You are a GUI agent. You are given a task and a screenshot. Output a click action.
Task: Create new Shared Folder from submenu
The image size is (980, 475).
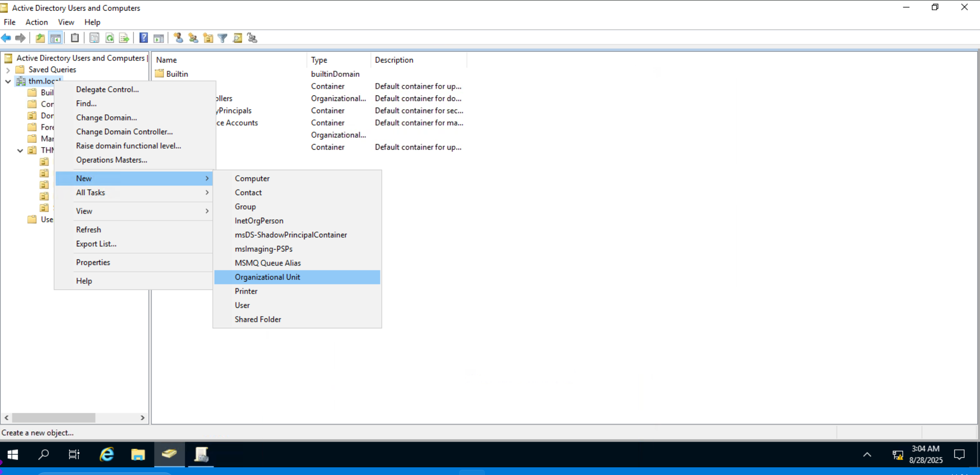pos(297,319)
